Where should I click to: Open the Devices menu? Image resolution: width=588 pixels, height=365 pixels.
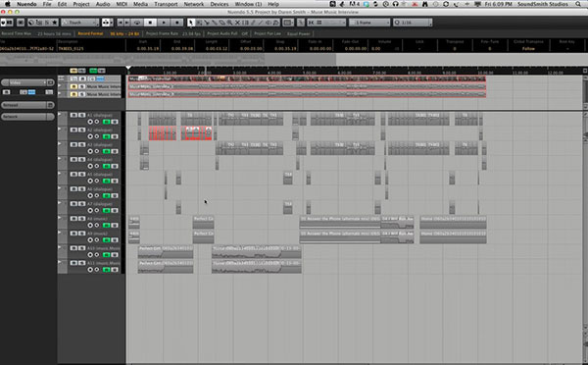(x=220, y=4)
